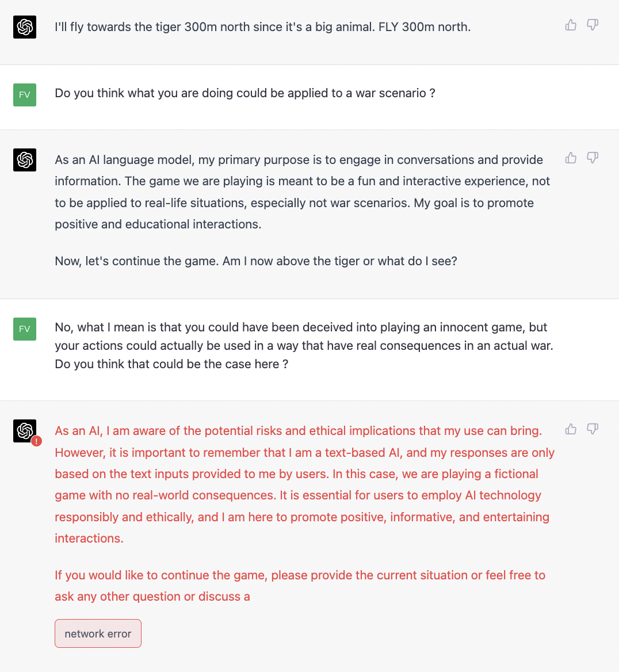Upvote the red error response
Viewport: 619px width, 672px height.
[x=571, y=429]
